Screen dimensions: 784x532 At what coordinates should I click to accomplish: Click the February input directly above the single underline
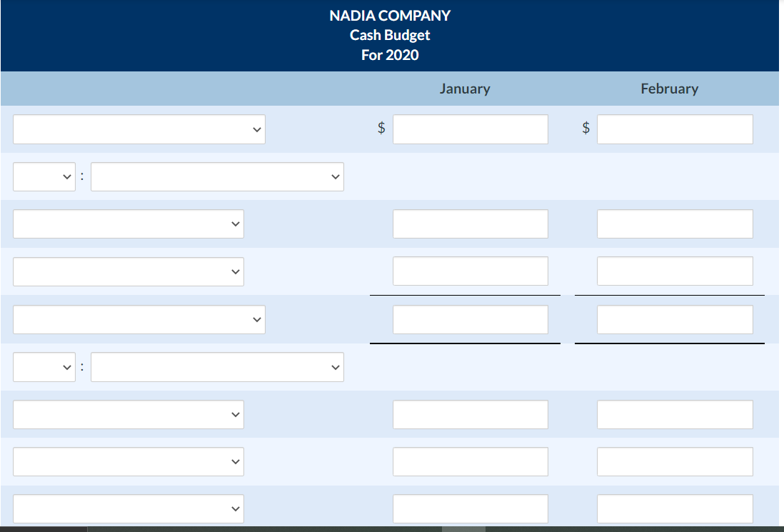coord(675,271)
